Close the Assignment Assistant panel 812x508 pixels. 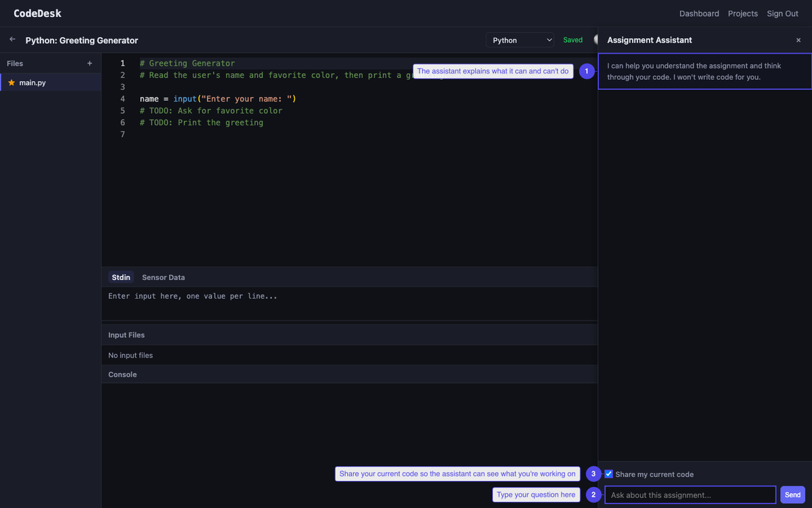coord(798,40)
